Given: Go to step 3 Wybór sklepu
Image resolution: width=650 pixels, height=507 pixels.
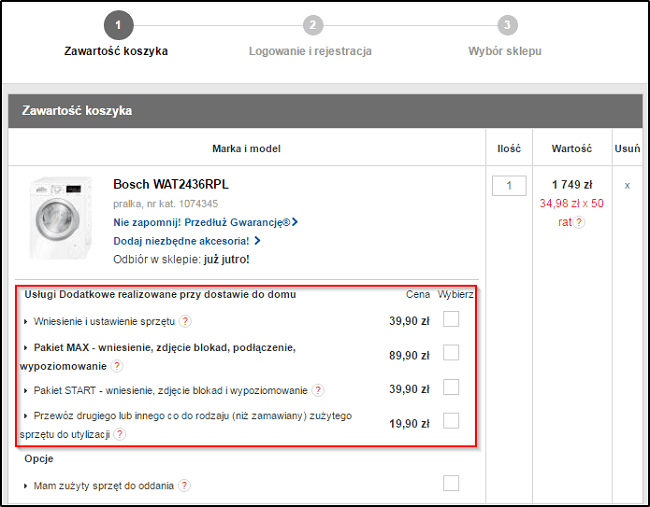Looking at the screenshot, I should pos(507,24).
